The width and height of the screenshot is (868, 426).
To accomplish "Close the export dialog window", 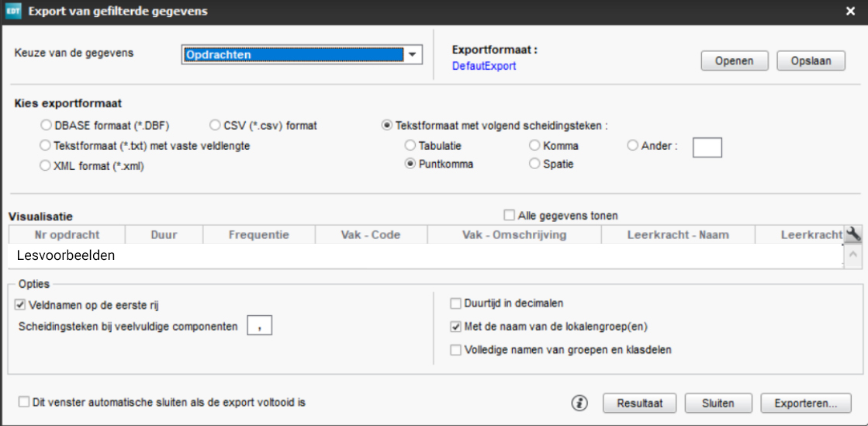I will click(x=851, y=12).
